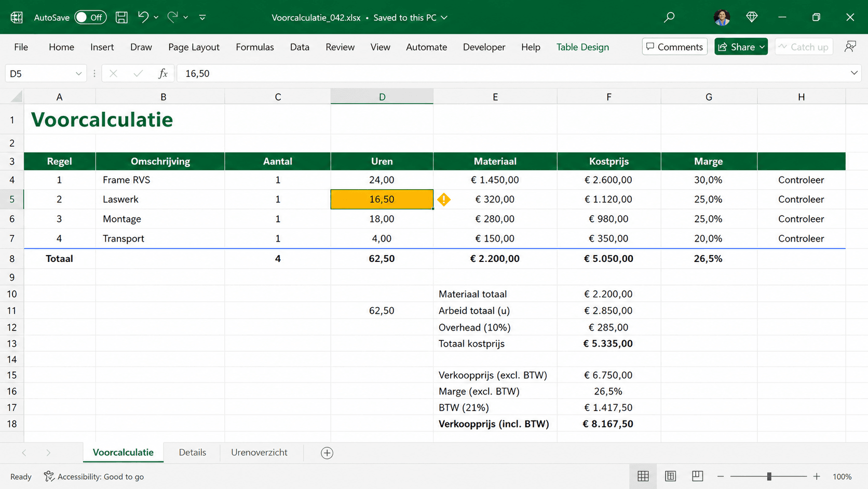Open the Redo history dropdown arrow
Screen dimensions: 868x489
(185, 18)
